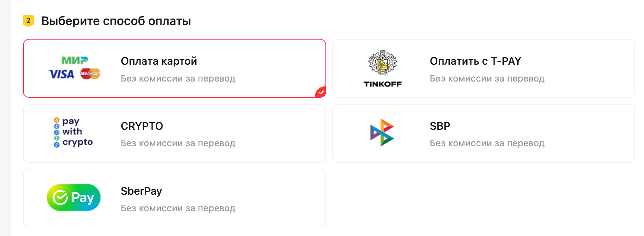Click the MIR card logo
The image size is (644, 236).
[x=75, y=61]
